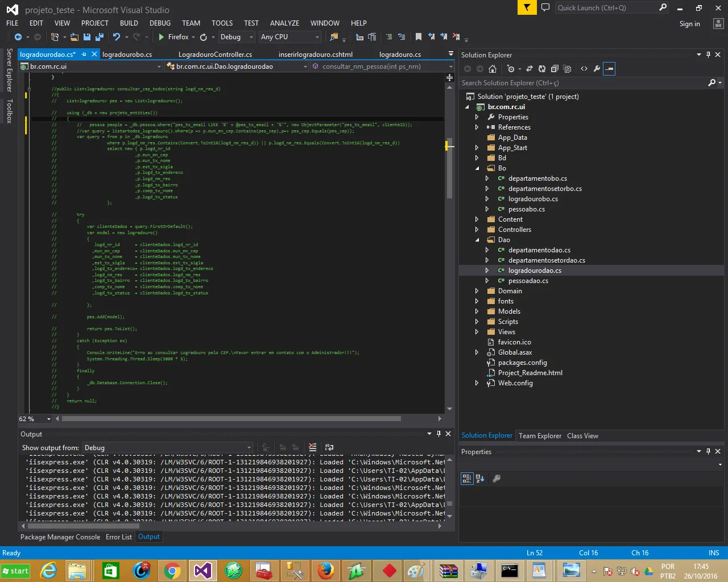The height and width of the screenshot is (582, 728).
Task: Open Properties wrench icon in Solution Explorer
Action: [x=597, y=69]
